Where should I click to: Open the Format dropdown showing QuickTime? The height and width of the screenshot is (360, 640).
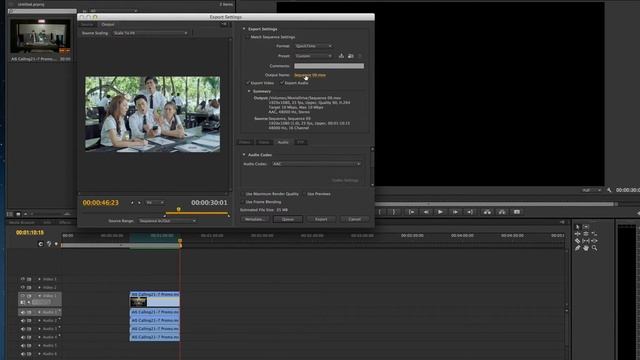[313, 46]
